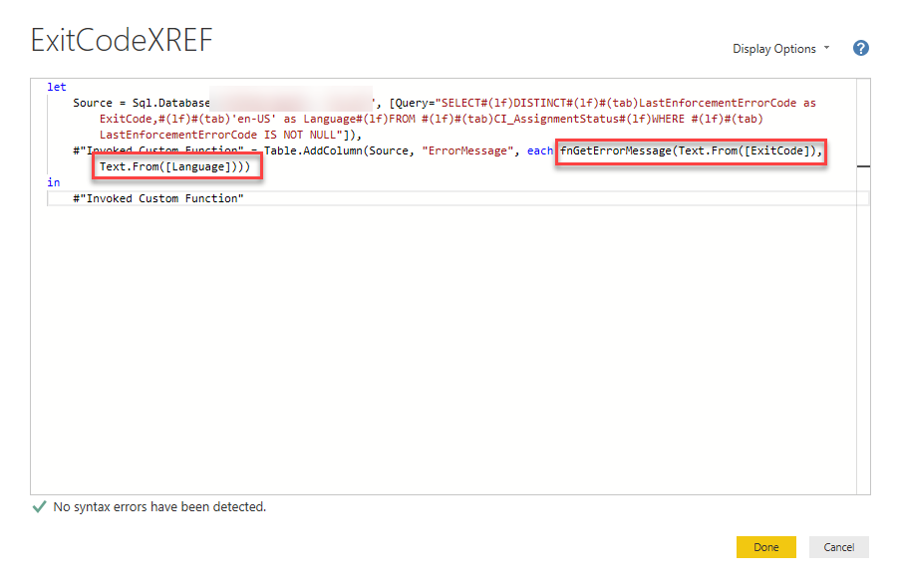Click the Table.AddColumn function call

(314, 150)
